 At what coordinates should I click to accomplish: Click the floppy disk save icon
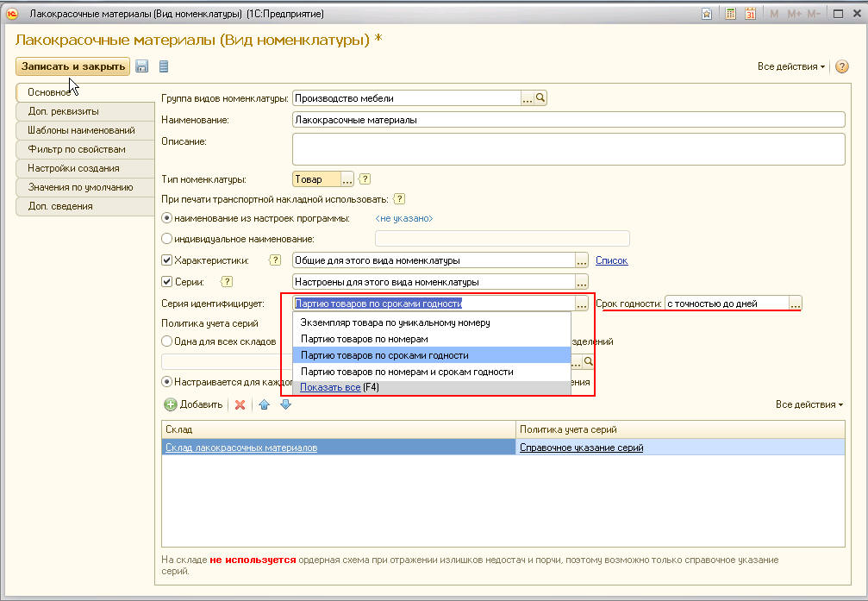click(141, 66)
